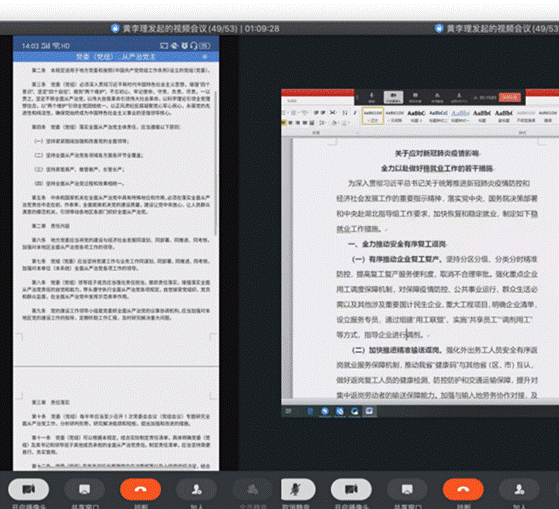Click the mute-all participants icon
The width and height of the screenshot is (559, 509).
(252, 489)
